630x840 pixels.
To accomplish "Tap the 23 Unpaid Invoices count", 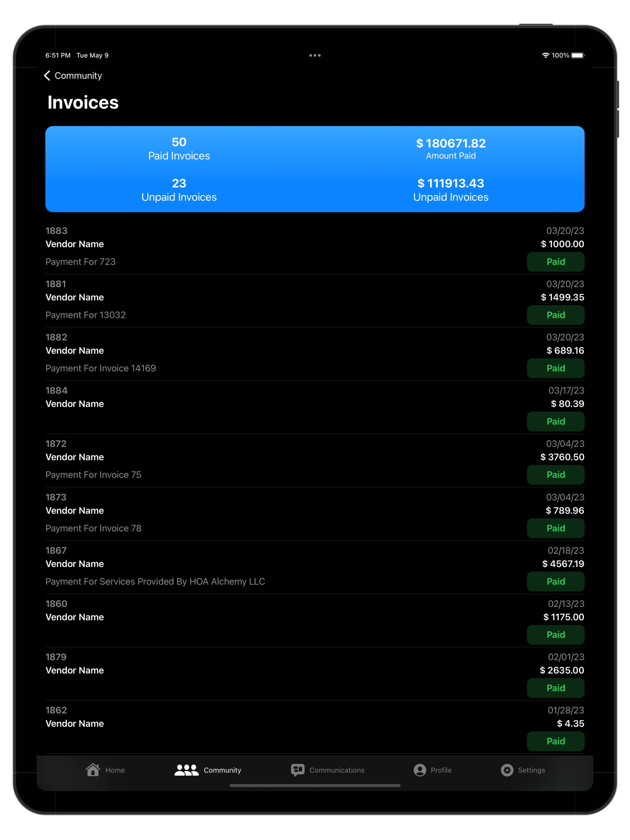I will [x=179, y=190].
